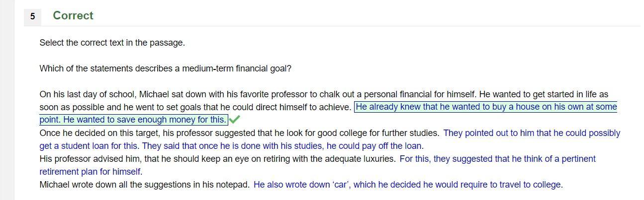Click the question number 5 badge
Image resolution: width=644 pixels, height=200 pixels.
(x=32, y=16)
